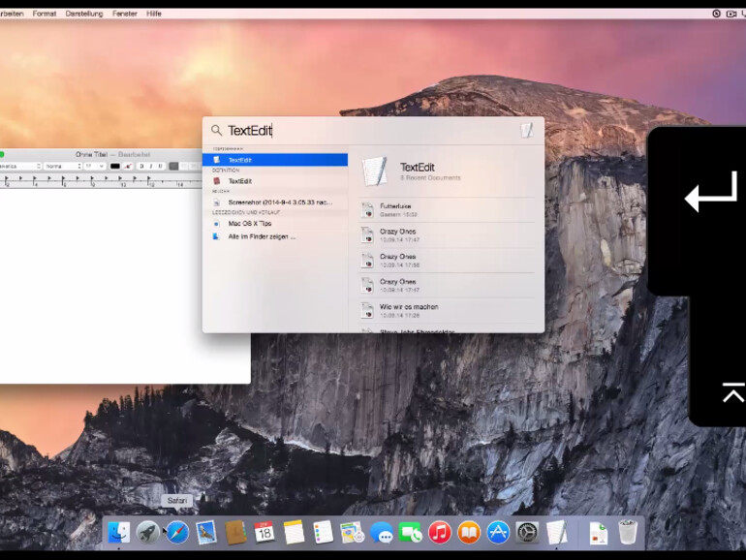Click TextEdit app icon at right of search bar
This screenshot has height=560, width=746.
coord(527,130)
